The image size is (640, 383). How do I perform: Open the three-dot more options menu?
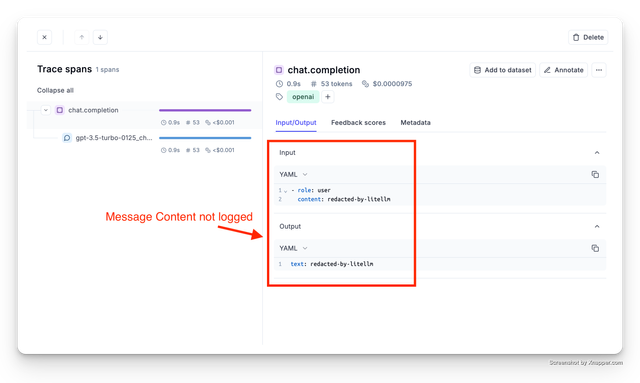click(x=599, y=70)
